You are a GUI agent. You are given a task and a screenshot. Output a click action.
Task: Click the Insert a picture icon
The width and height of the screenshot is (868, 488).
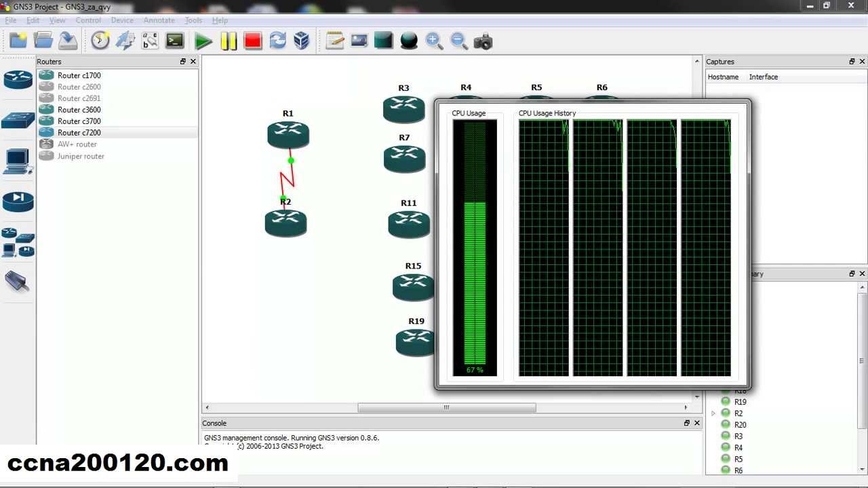click(359, 41)
